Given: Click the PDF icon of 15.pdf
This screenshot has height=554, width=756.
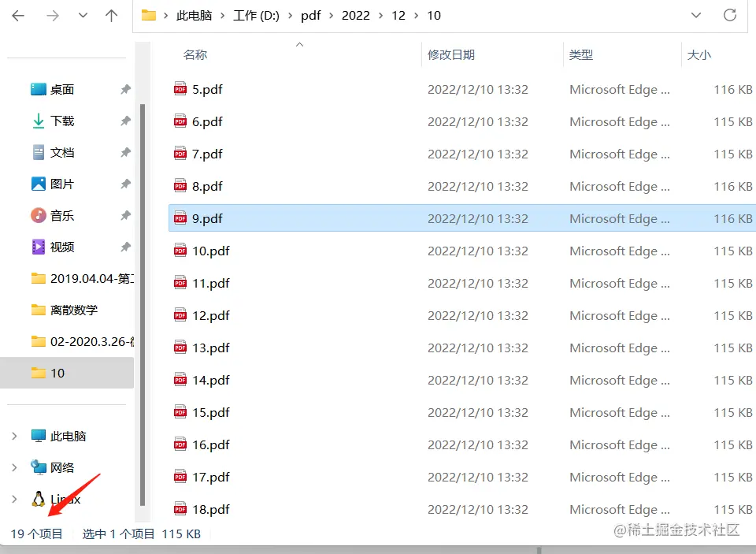Looking at the screenshot, I should coord(180,412).
